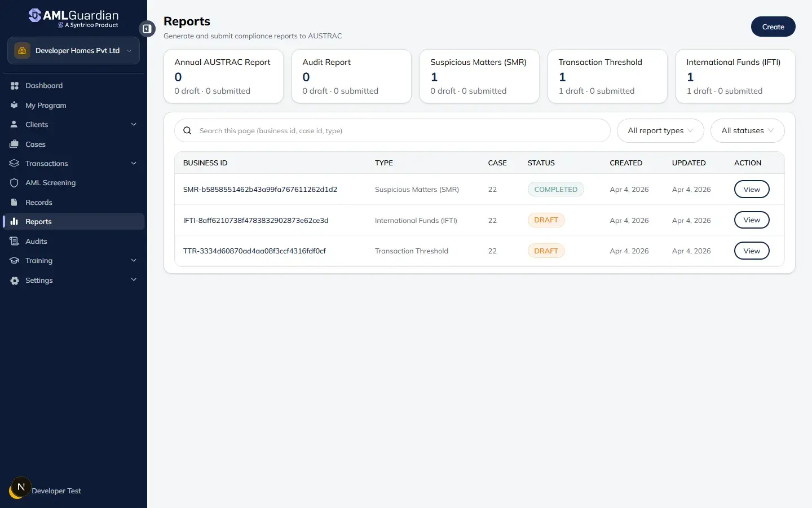Click business ID IFTI-8aff6210738f4783832902873e62ce3d
The height and width of the screenshot is (508, 812).
pyautogui.click(x=255, y=220)
